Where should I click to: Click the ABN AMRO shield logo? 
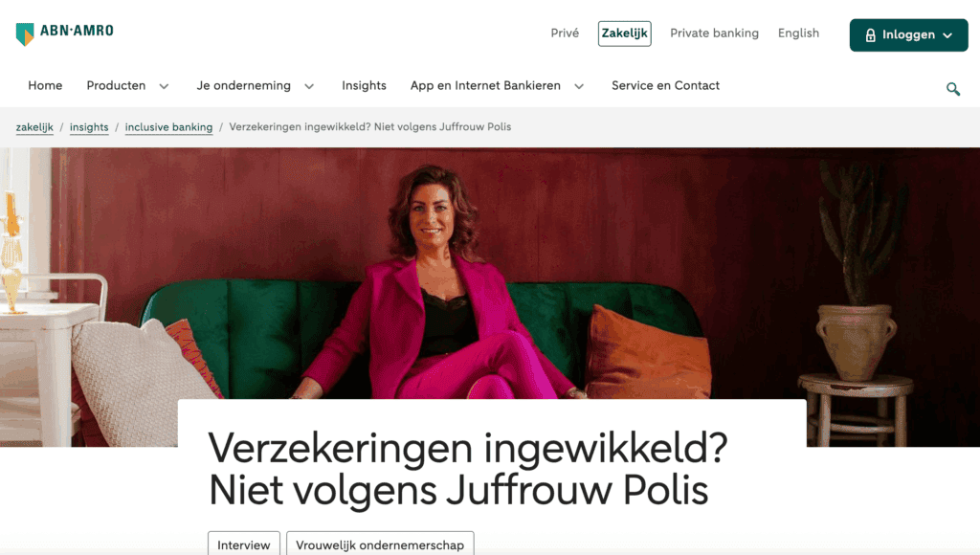point(25,34)
